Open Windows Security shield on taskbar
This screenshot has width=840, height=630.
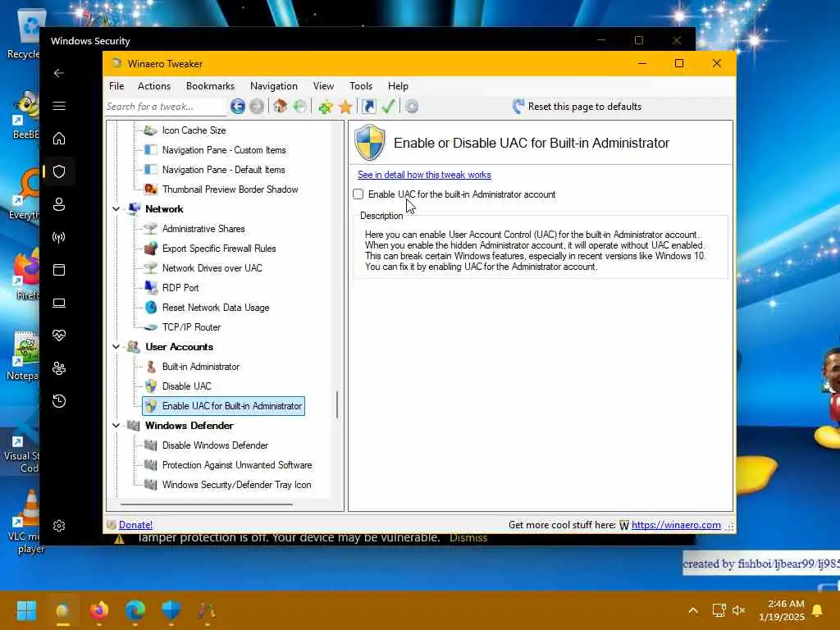tap(171, 610)
